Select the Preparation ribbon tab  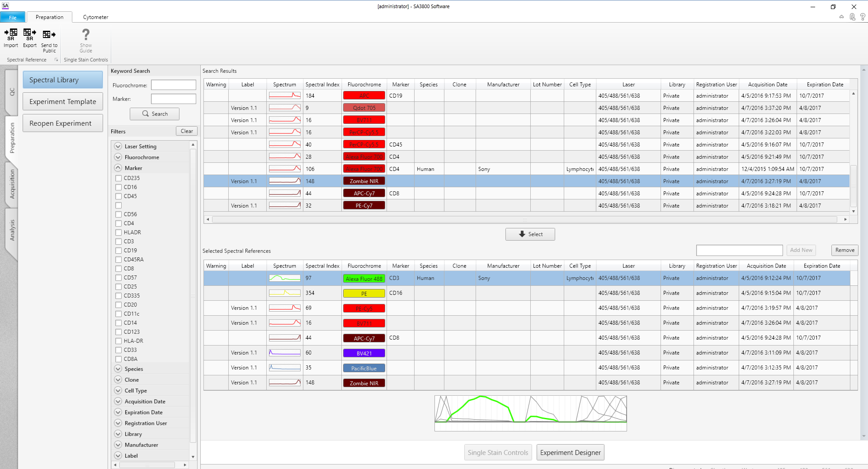coord(49,17)
